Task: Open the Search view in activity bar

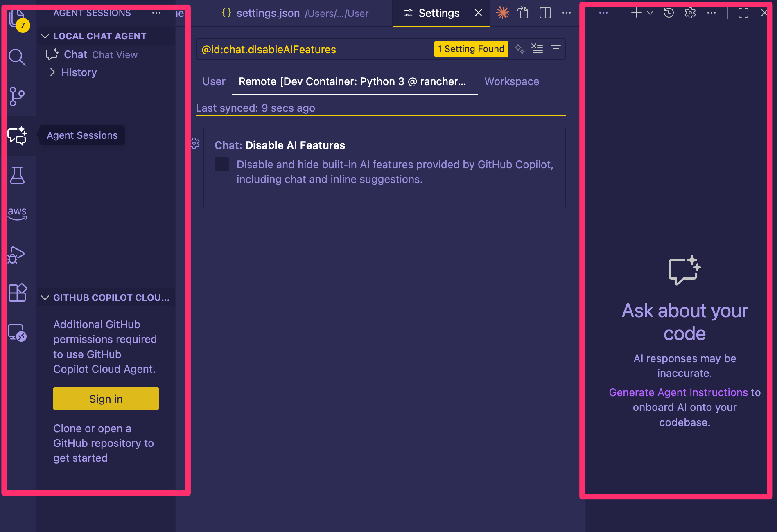Action: (17, 58)
